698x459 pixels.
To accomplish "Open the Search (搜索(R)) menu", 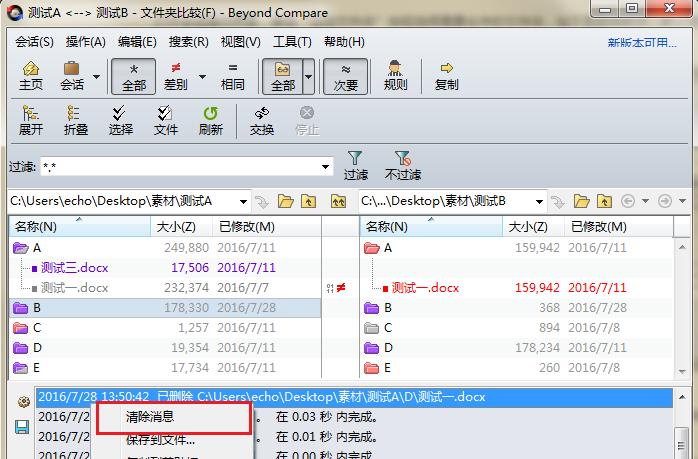I will tap(189, 42).
